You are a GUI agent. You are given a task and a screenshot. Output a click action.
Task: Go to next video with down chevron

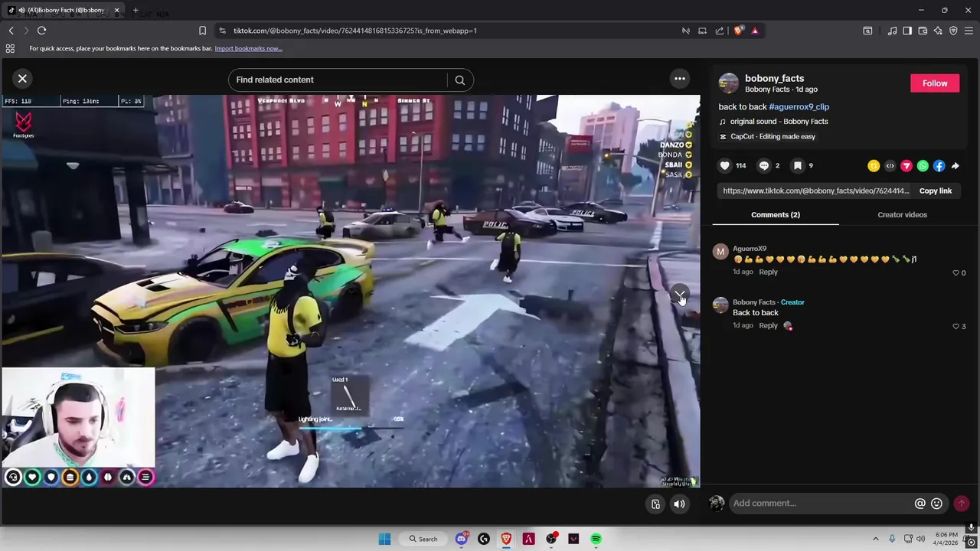pyautogui.click(x=679, y=294)
